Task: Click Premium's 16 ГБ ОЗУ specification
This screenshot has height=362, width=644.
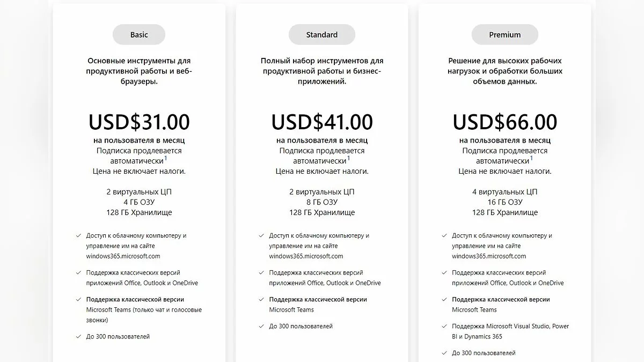Action: pyautogui.click(x=505, y=202)
